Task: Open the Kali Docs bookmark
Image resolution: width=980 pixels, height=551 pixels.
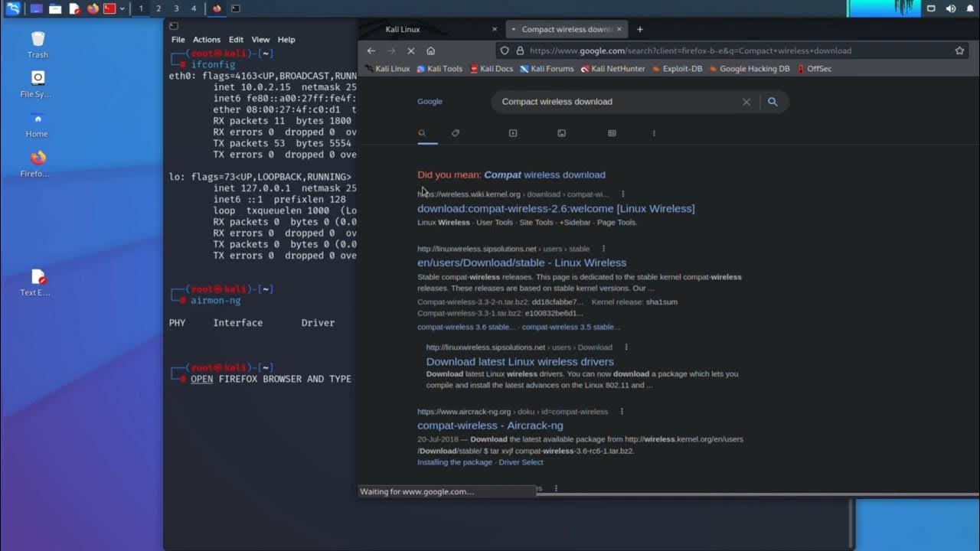Action: click(492, 69)
